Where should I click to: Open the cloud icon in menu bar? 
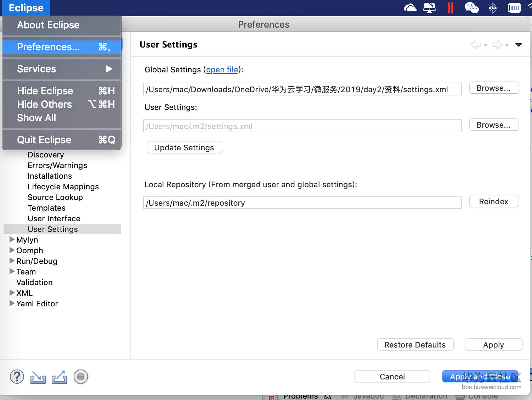tap(410, 7)
